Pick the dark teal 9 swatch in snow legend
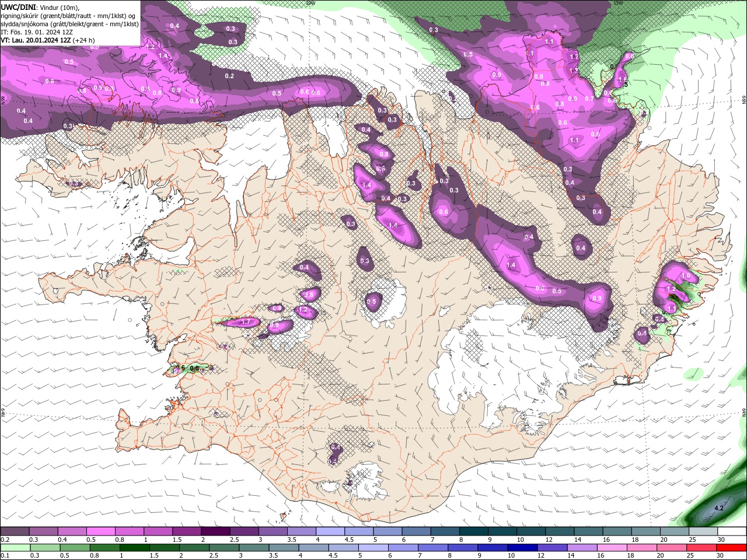 pos(502,531)
